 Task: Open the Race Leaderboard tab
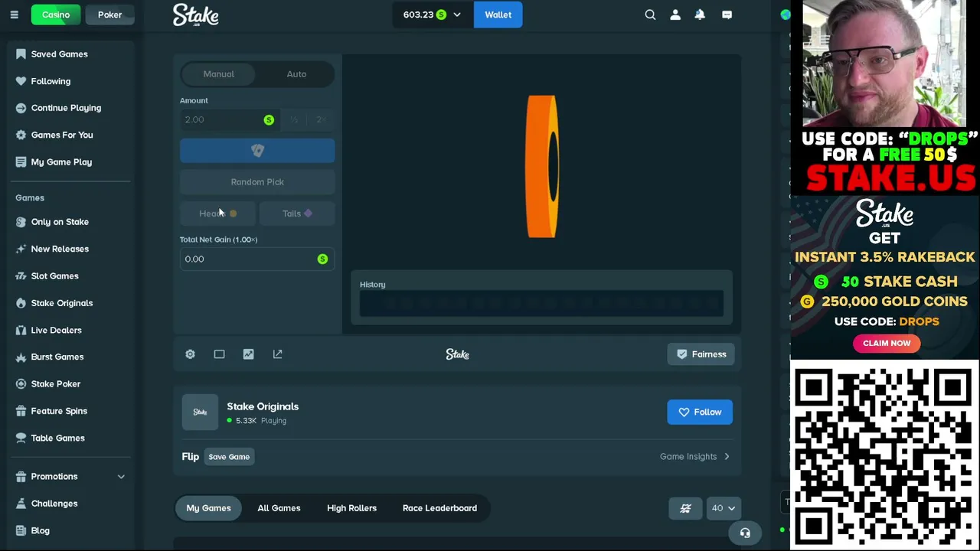(x=439, y=508)
